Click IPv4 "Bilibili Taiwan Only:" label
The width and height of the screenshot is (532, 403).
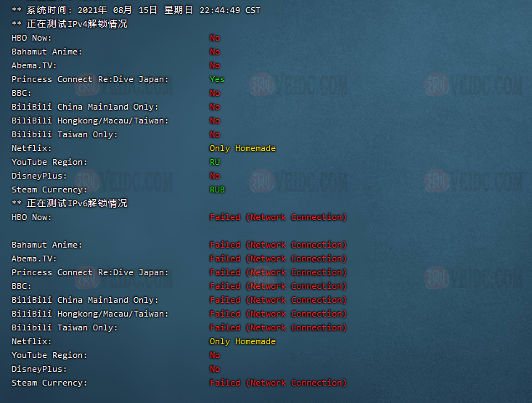coord(65,135)
